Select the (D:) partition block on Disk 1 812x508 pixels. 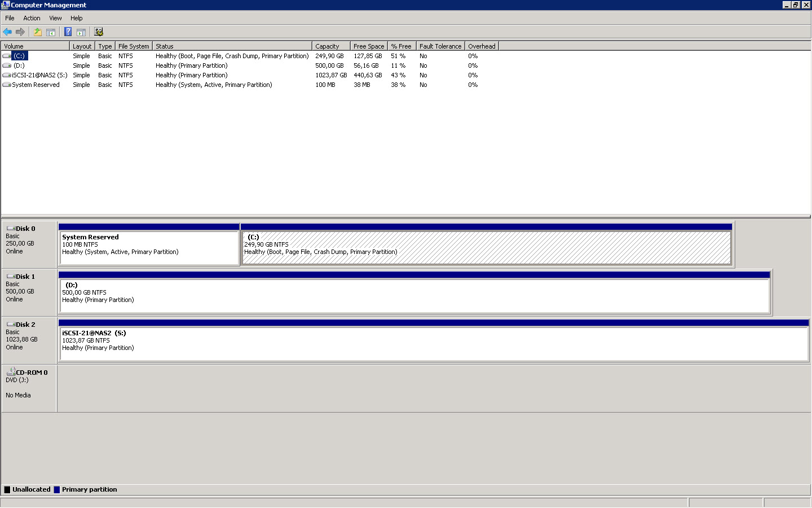click(414, 292)
